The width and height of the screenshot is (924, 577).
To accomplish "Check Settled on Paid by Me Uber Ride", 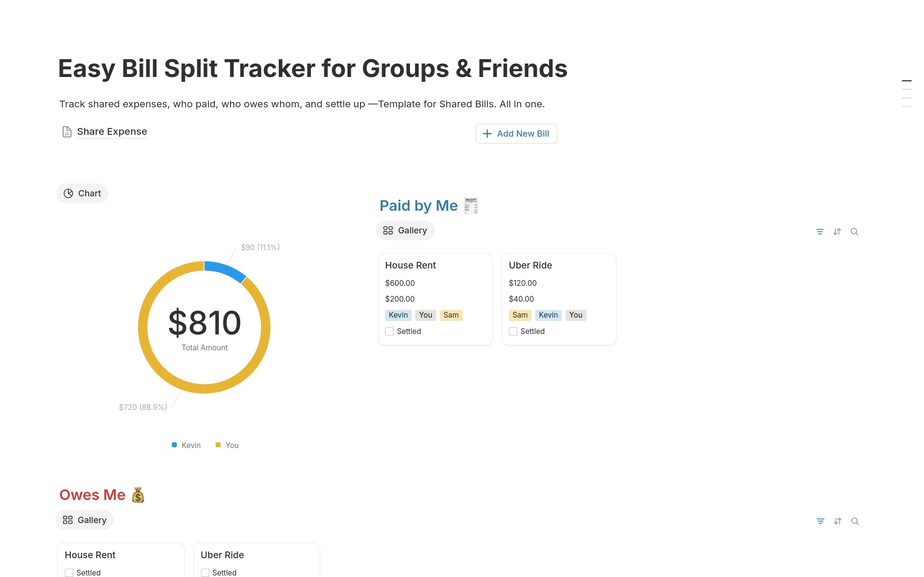I will [513, 332].
